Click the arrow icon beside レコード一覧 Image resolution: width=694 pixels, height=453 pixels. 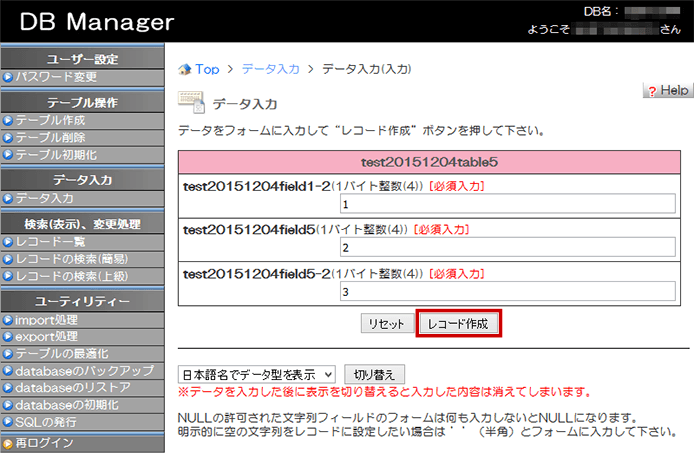tap(8, 242)
